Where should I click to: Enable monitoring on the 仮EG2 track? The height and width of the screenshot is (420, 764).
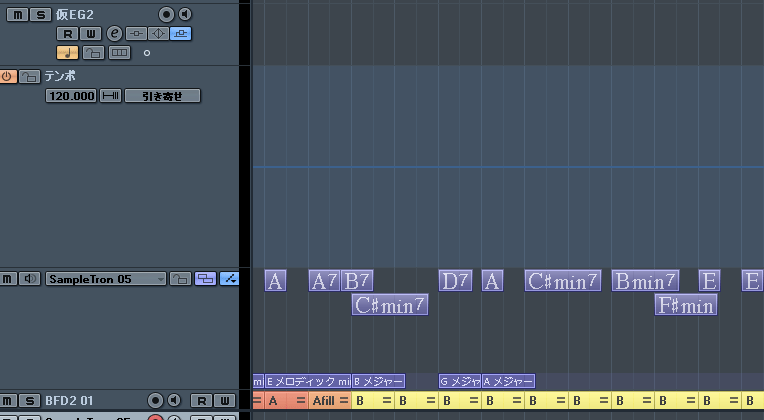(185, 15)
